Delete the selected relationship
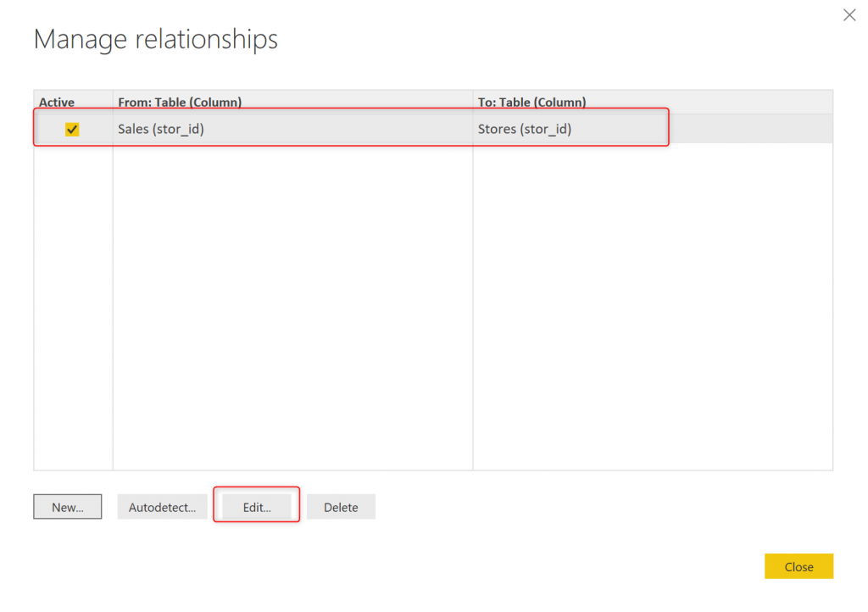868x612 pixels. pyautogui.click(x=341, y=508)
